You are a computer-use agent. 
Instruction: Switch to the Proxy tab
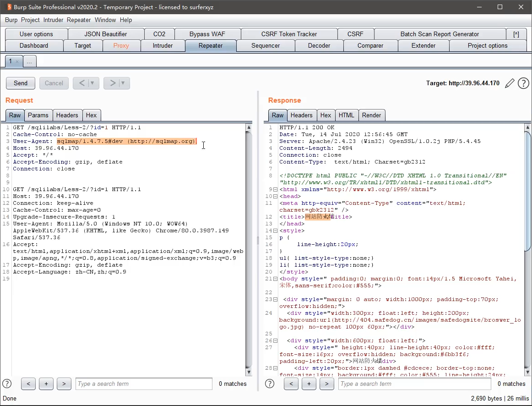[x=121, y=45]
